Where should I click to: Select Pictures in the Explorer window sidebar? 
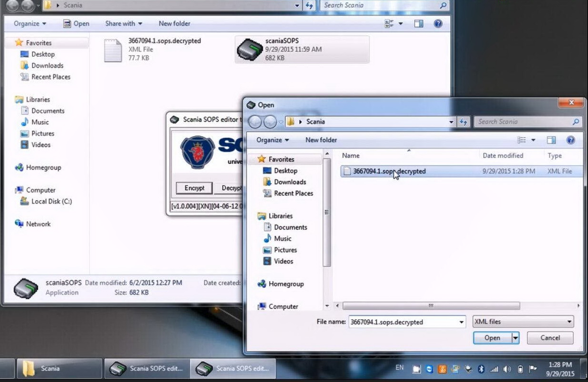pos(37,133)
